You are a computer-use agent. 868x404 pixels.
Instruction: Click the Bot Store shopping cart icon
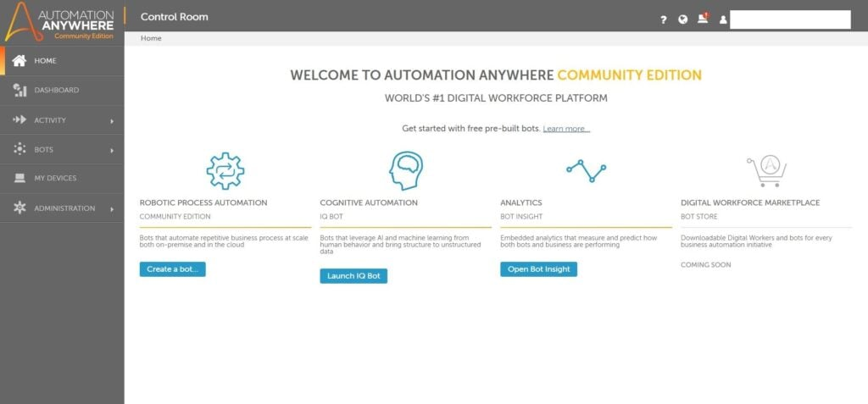766,171
